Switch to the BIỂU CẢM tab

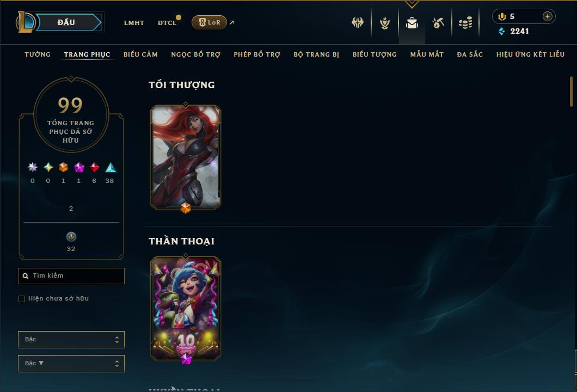tap(140, 54)
